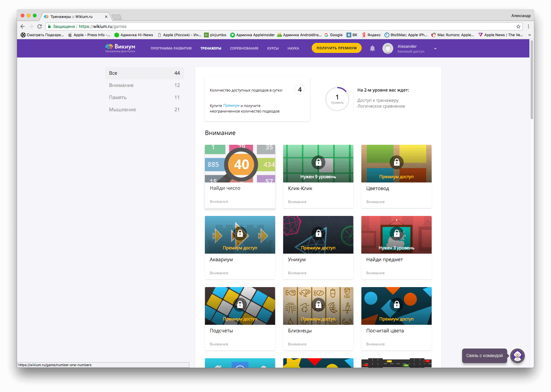Bookmark page with star icon
Viewport: 551px width, 392px height.
pos(518,26)
